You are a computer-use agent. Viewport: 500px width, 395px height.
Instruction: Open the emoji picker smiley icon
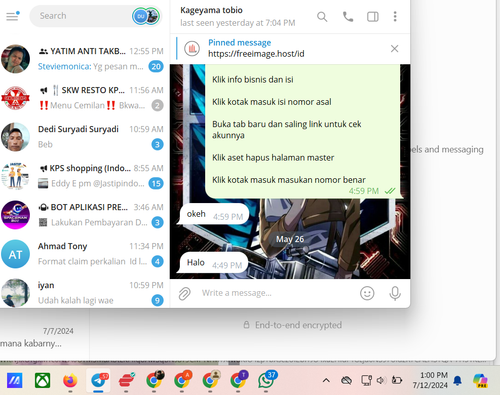367,293
